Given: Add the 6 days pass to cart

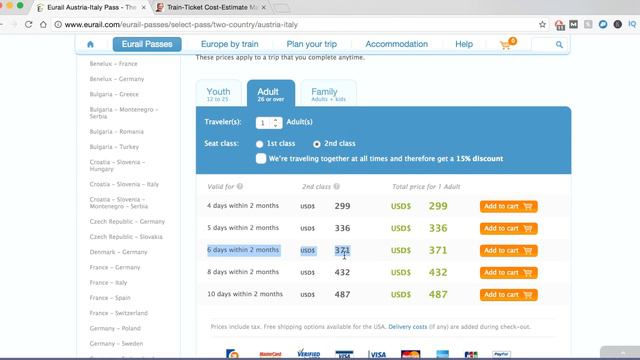Looking at the screenshot, I should pos(509,251).
